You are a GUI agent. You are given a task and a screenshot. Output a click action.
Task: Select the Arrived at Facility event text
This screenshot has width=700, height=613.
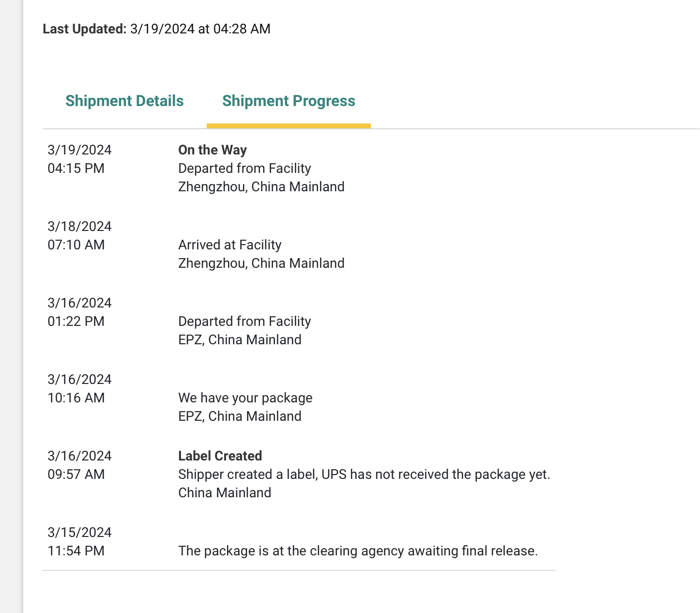[x=229, y=245]
